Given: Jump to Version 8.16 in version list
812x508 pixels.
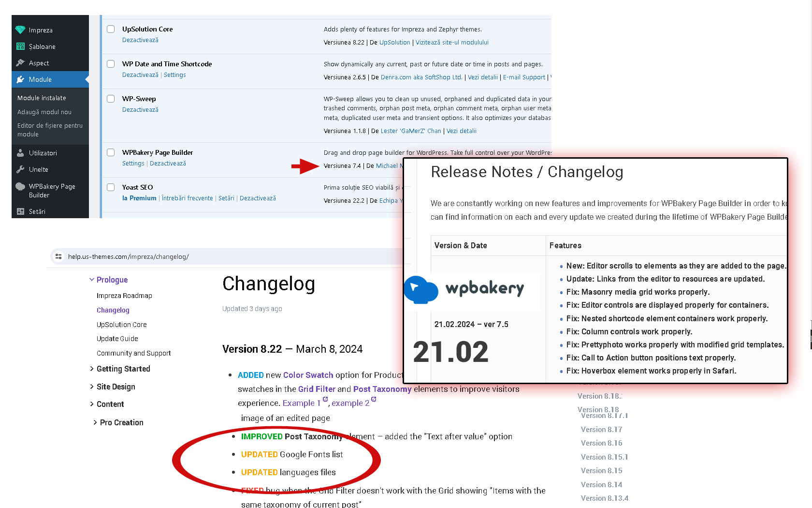Looking at the screenshot, I should click(x=601, y=443).
